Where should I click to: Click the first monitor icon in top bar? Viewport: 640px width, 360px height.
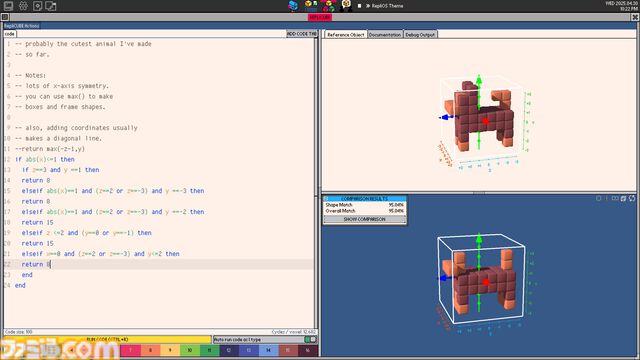8,6
